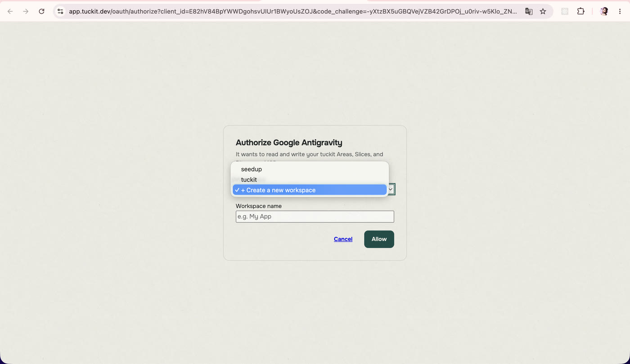Click the Allow button
Screen dimensions: 630x364
pos(379,239)
